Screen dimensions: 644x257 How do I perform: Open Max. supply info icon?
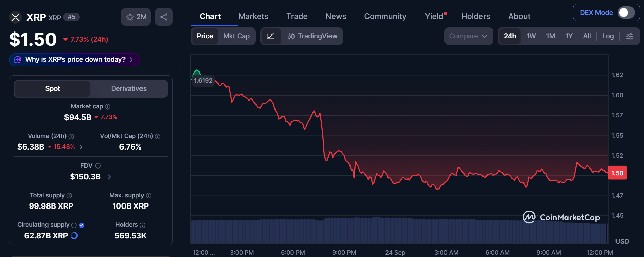click(149, 196)
